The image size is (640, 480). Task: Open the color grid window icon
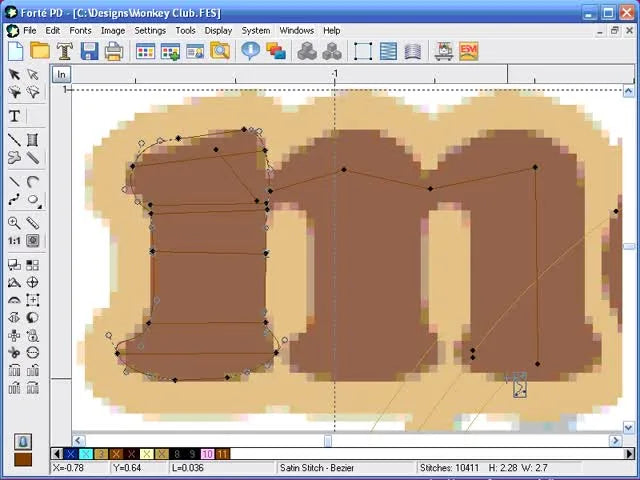coord(145,51)
